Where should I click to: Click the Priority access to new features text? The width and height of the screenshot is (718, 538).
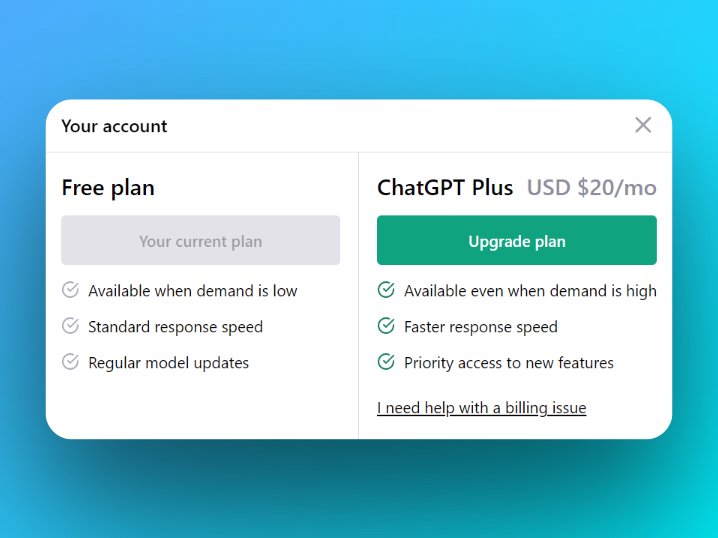(509, 363)
